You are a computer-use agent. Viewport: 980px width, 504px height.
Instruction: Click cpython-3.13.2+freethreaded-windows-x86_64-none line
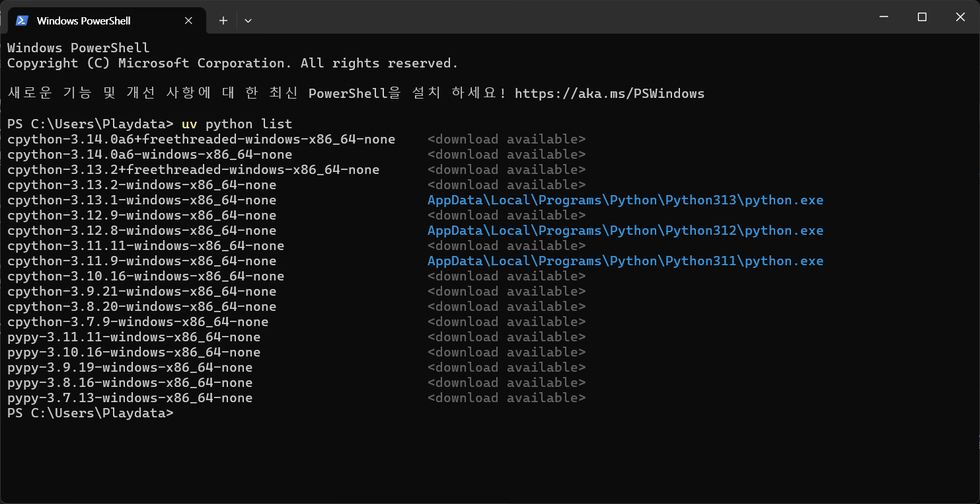tap(194, 169)
